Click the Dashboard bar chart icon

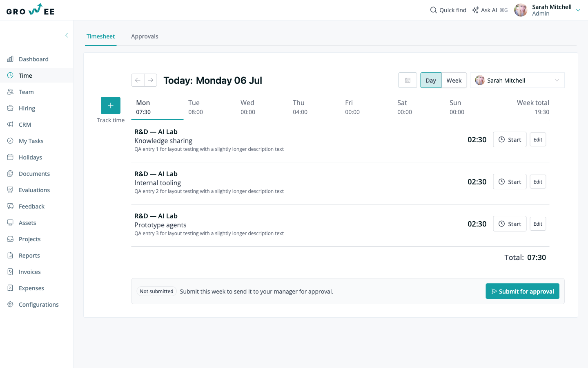tap(10, 59)
